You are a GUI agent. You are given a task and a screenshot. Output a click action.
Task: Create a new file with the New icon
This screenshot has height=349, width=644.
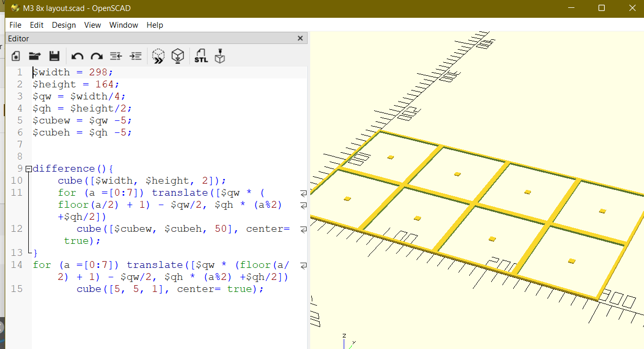pyautogui.click(x=16, y=56)
